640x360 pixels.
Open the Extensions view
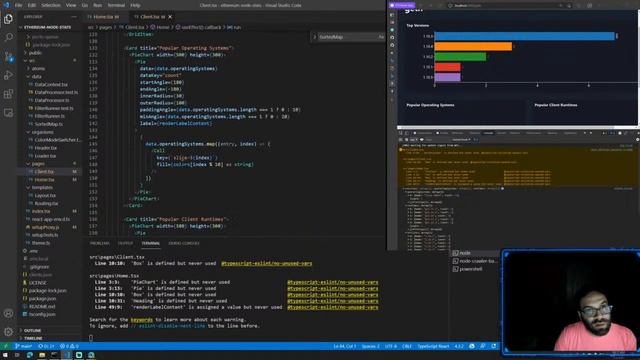point(8,94)
